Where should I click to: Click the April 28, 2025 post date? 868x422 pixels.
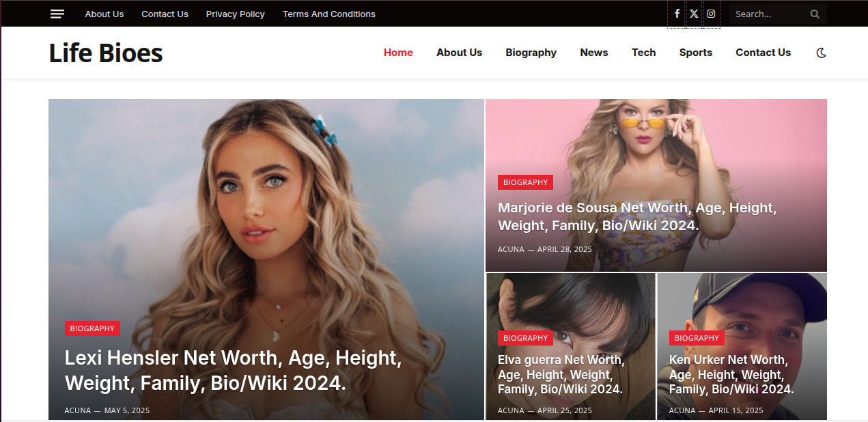(x=565, y=249)
